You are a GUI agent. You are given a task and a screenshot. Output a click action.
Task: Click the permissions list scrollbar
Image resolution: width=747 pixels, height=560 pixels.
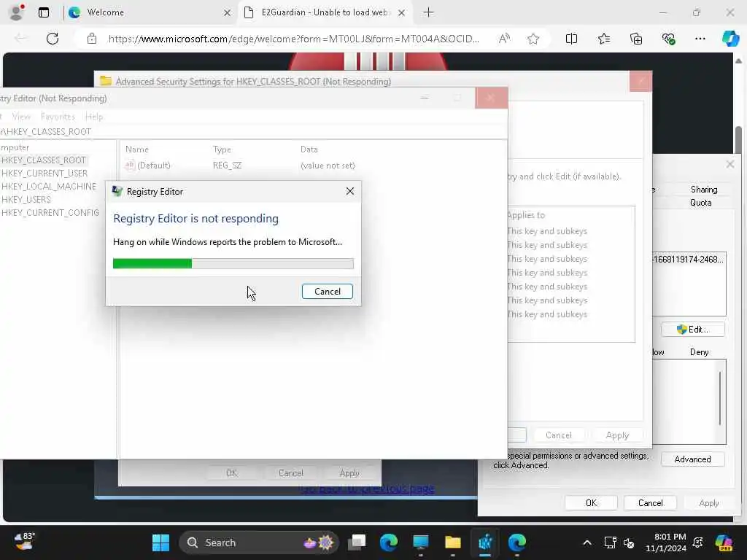click(720, 399)
